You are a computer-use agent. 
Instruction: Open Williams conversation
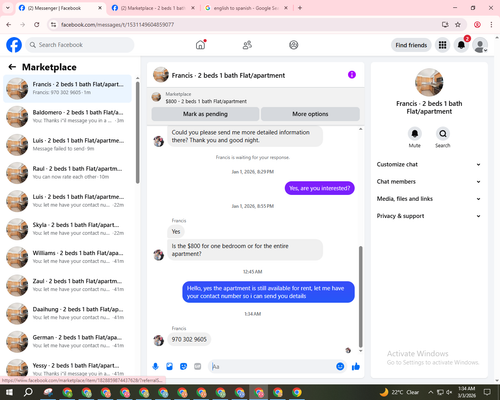click(67, 257)
